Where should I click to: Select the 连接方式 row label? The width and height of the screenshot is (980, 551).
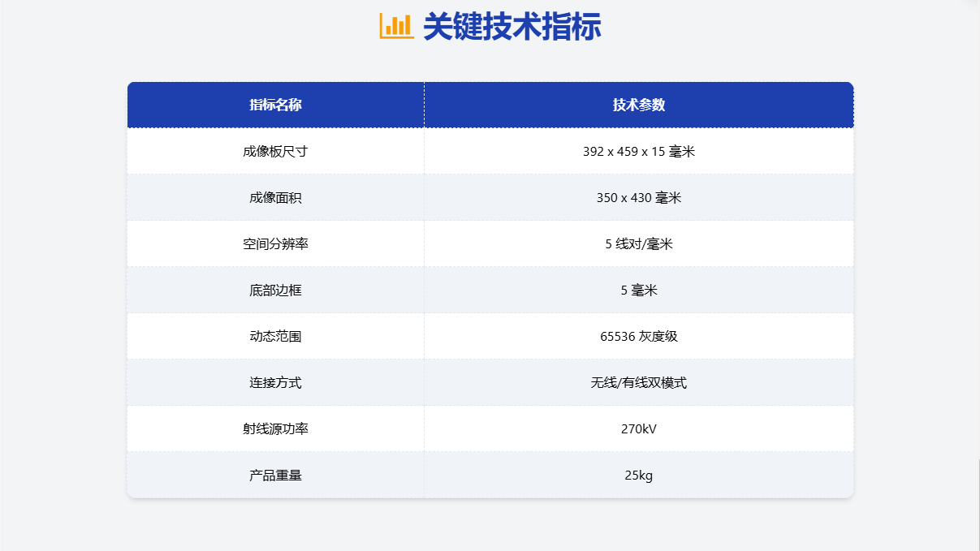[x=274, y=382]
